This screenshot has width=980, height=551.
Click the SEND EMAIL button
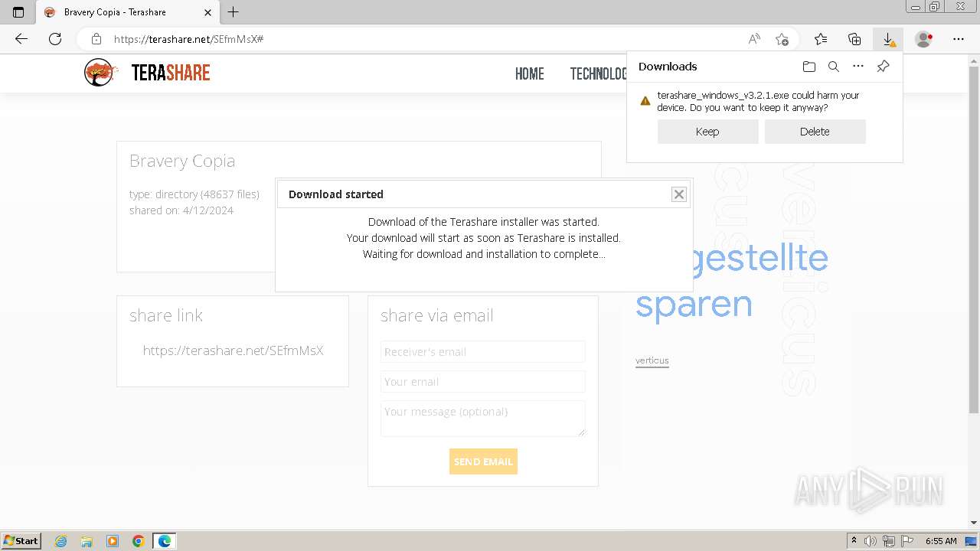[x=483, y=461]
